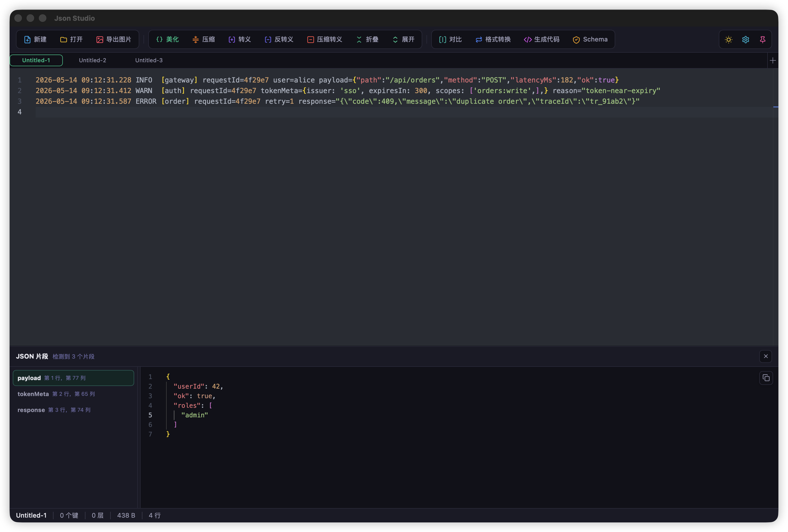Click the 4 行 line count in status bar
Viewport: 788px width, 532px height.
pos(155,515)
